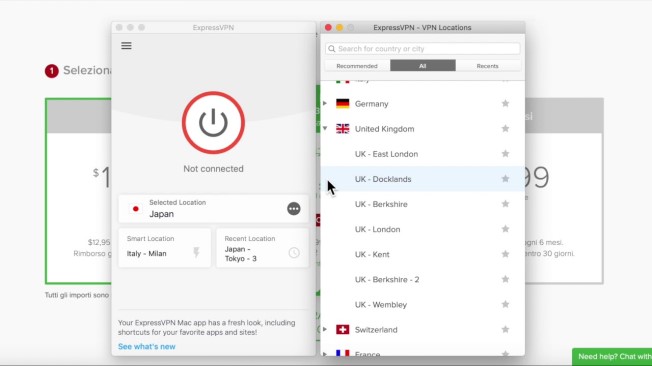Image resolution: width=652 pixels, height=366 pixels.
Task: Click the Germany flag icon
Action: point(343,104)
